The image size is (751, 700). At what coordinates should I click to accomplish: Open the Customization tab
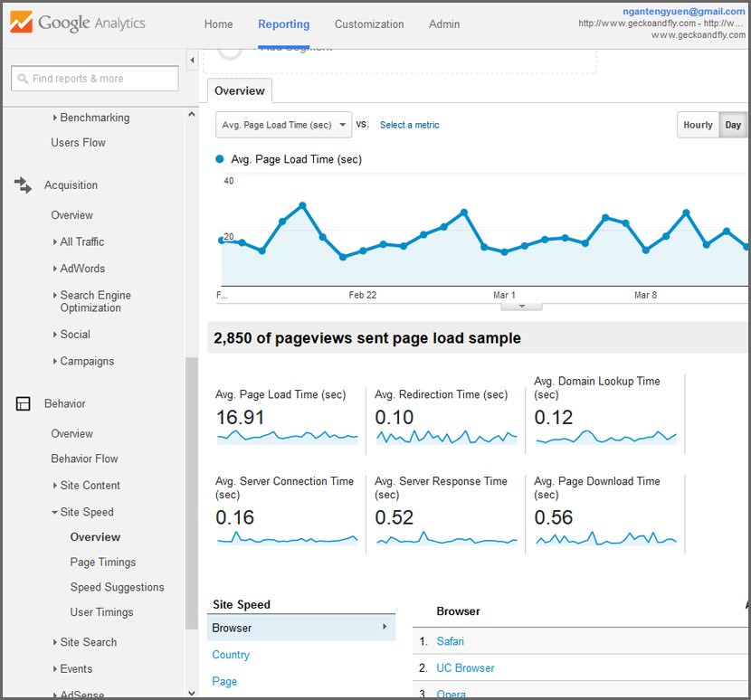coord(367,24)
